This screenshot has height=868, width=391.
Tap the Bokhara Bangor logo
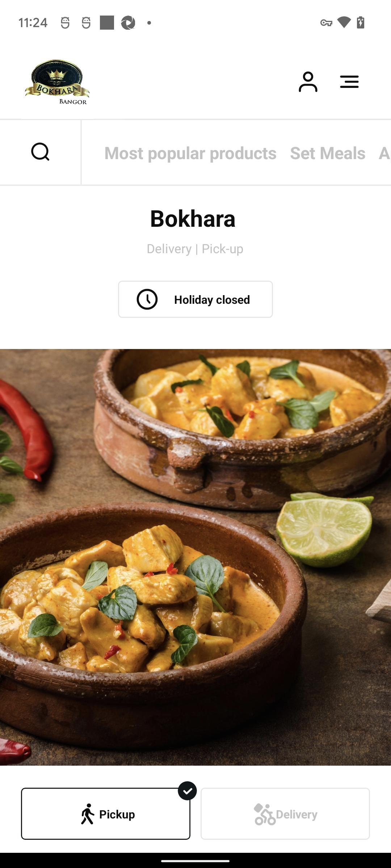[57, 82]
